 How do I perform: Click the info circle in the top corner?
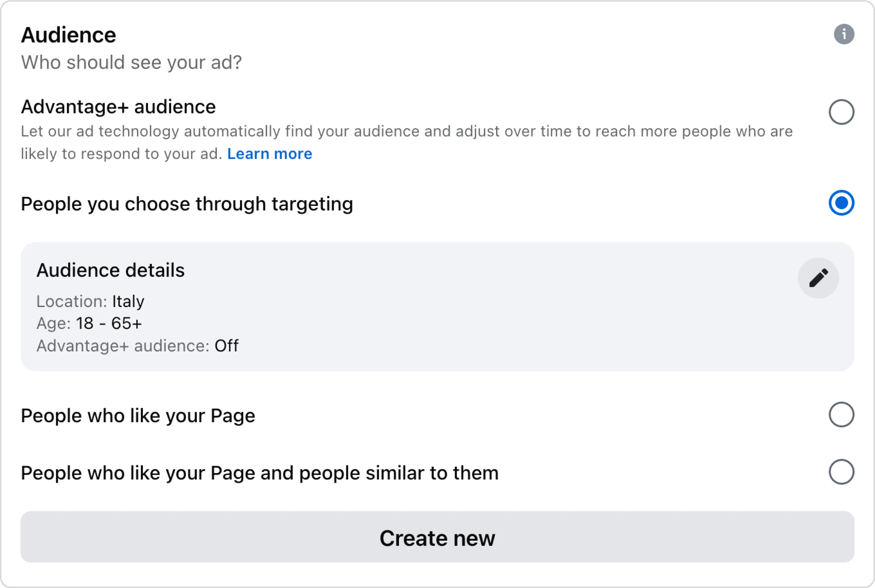pyautogui.click(x=844, y=34)
